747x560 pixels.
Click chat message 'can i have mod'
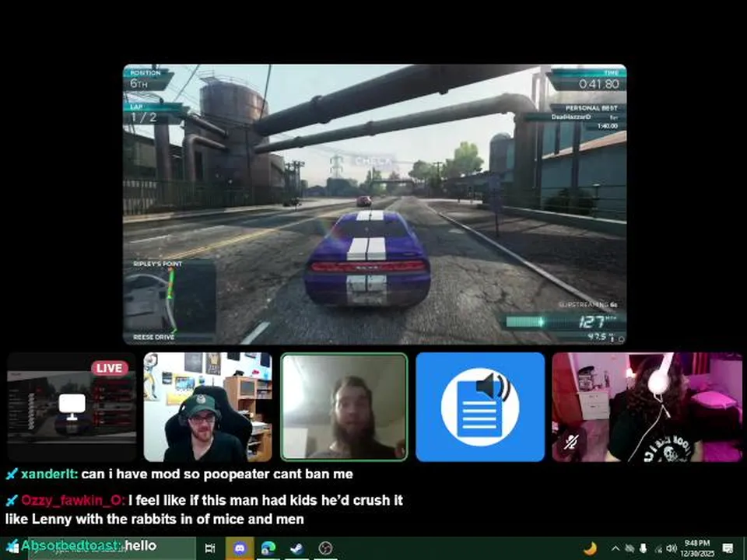[217, 474]
